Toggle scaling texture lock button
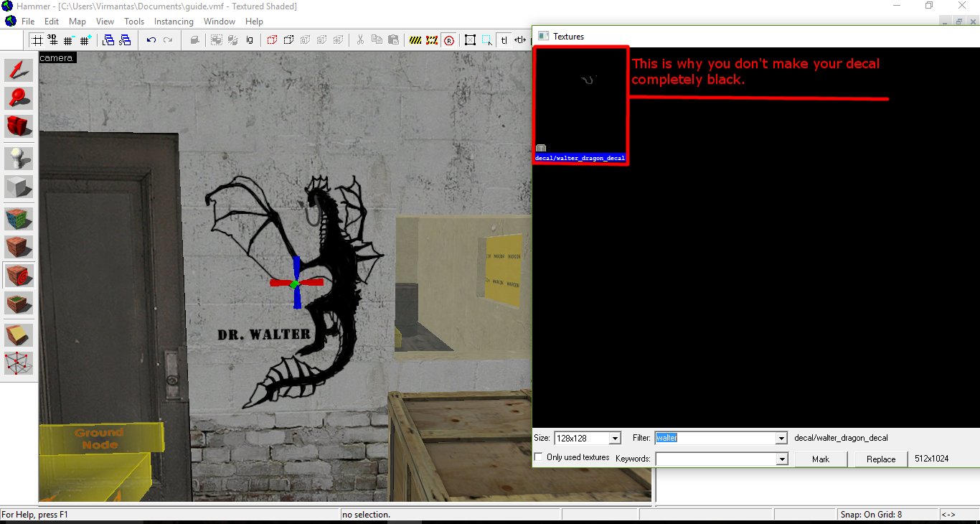Image resolution: width=980 pixels, height=524 pixels. [520, 40]
